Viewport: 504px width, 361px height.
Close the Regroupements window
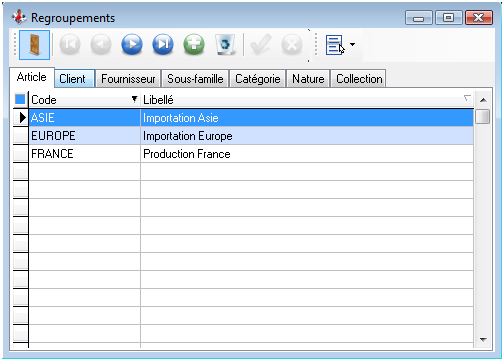[x=479, y=18]
